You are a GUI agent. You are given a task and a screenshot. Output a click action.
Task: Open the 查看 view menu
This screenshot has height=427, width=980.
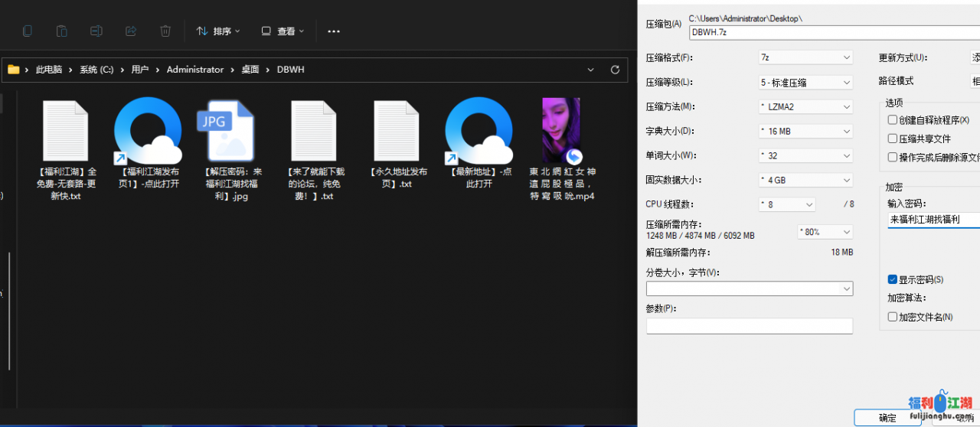(x=283, y=31)
